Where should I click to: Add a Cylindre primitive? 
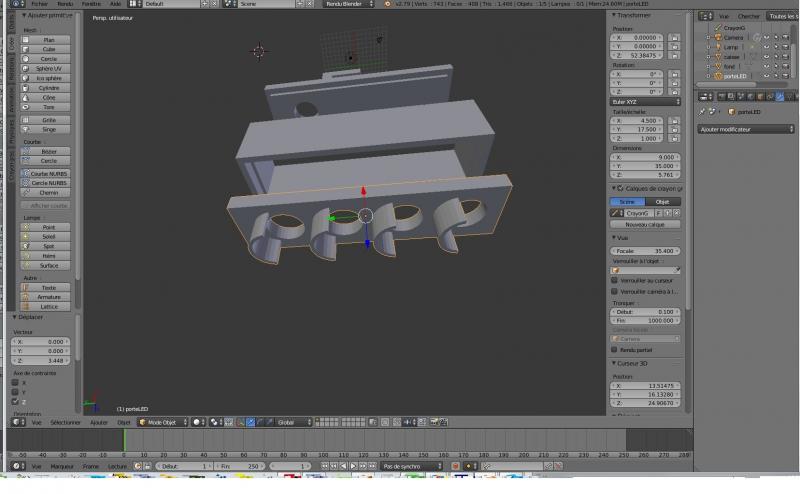(49, 87)
